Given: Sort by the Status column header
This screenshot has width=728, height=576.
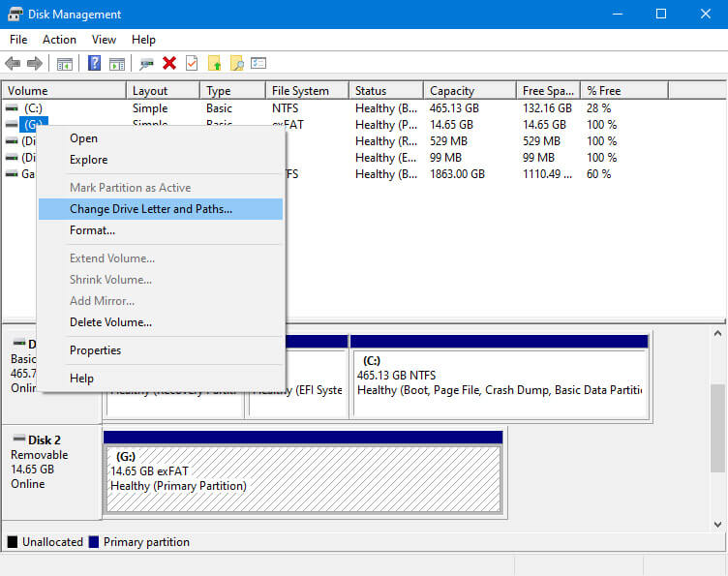Looking at the screenshot, I should pyautogui.click(x=386, y=90).
